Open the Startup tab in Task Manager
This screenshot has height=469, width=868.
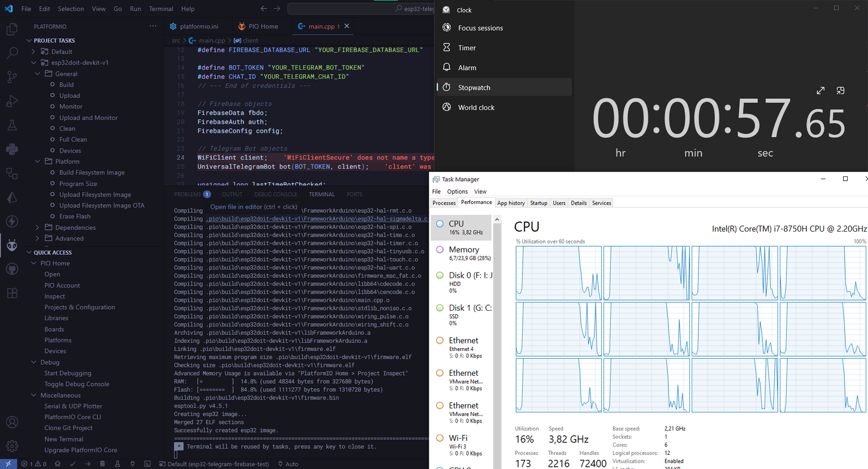[x=538, y=203]
